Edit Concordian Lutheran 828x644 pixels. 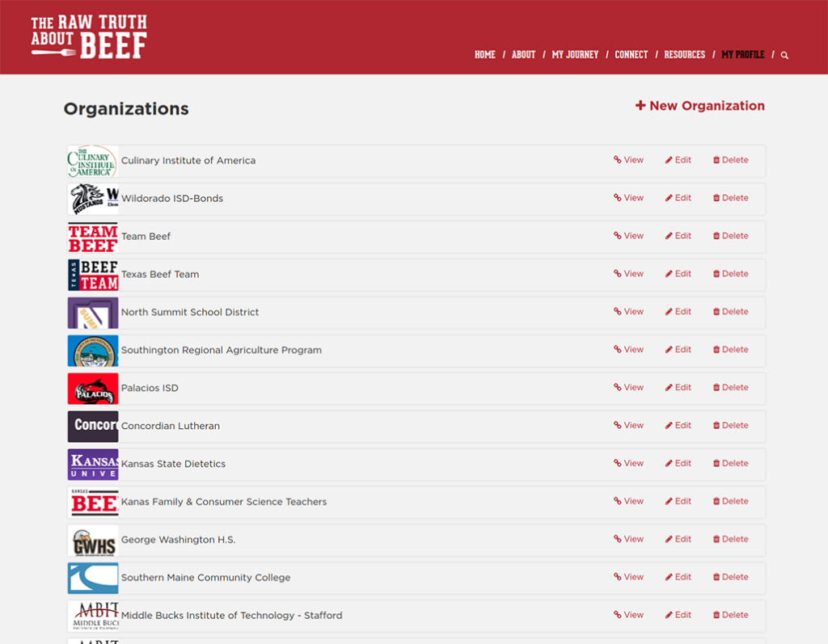click(678, 426)
